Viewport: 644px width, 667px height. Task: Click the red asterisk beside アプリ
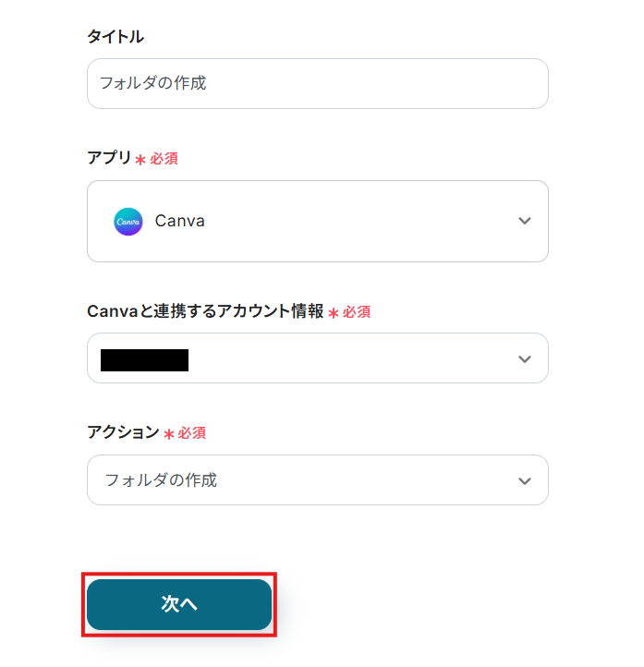(x=140, y=160)
